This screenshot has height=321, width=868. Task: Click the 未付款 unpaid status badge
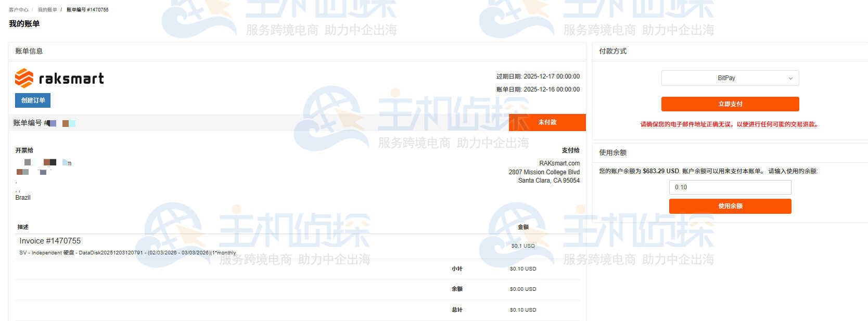point(547,122)
